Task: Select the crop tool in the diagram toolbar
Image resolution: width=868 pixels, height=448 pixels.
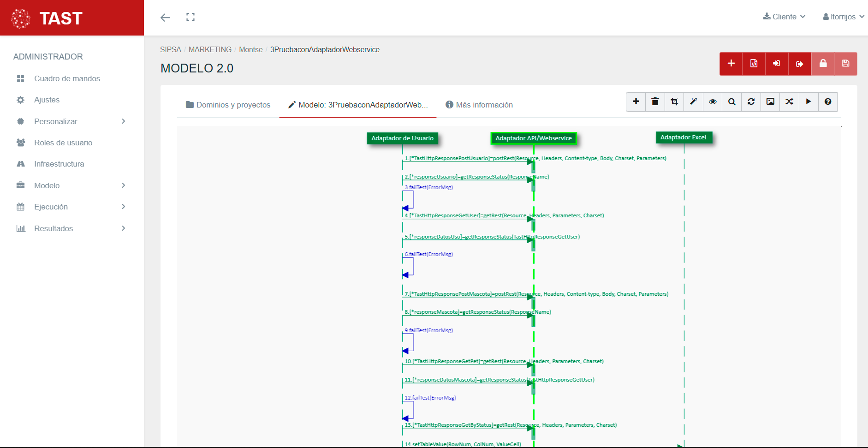Action: pyautogui.click(x=674, y=102)
